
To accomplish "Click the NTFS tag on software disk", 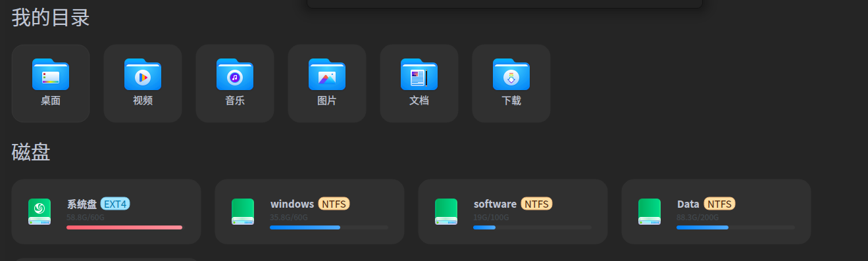I will (x=536, y=204).
